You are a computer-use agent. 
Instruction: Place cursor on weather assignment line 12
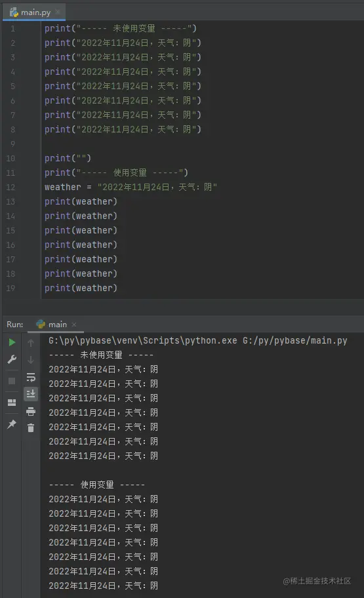[131, 187]
